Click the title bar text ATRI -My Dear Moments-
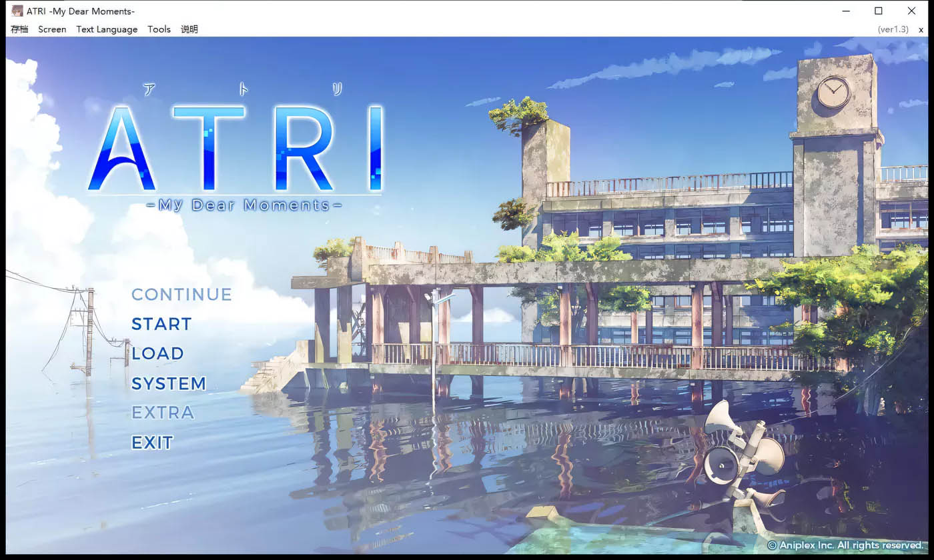The image size is (934, 560). [80, 11]
